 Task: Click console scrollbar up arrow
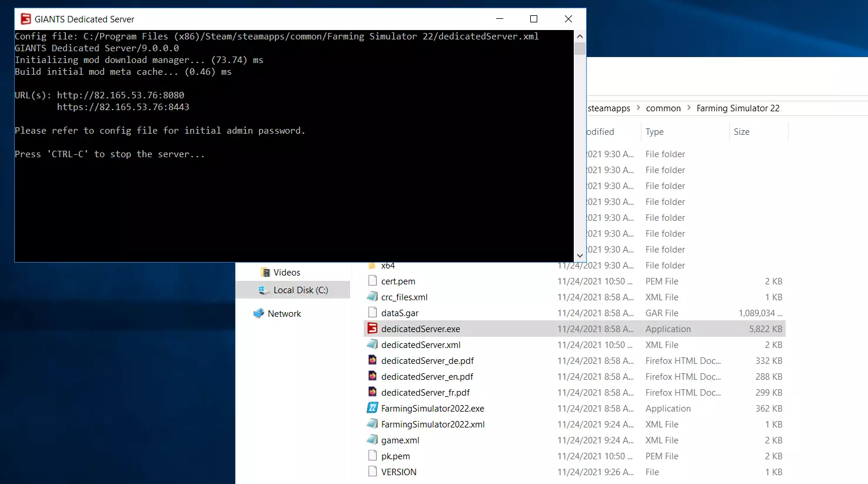click(x=580, y=36)
